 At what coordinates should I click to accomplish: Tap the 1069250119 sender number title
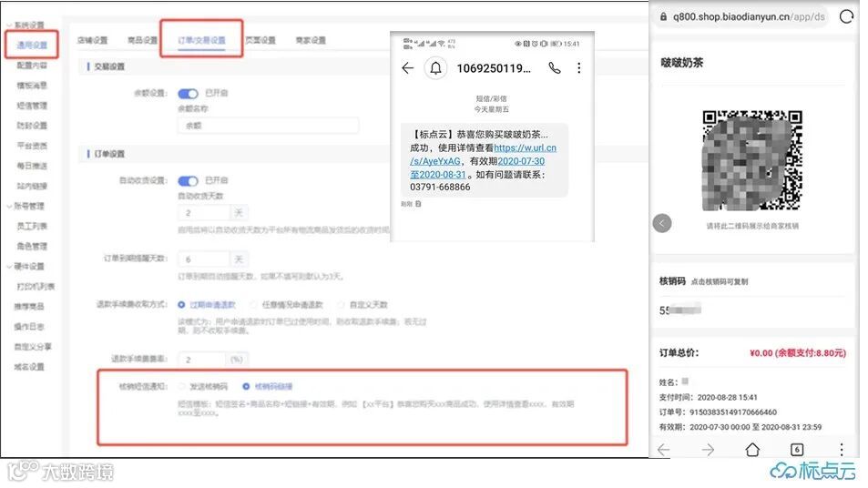[x=494, y=68]
